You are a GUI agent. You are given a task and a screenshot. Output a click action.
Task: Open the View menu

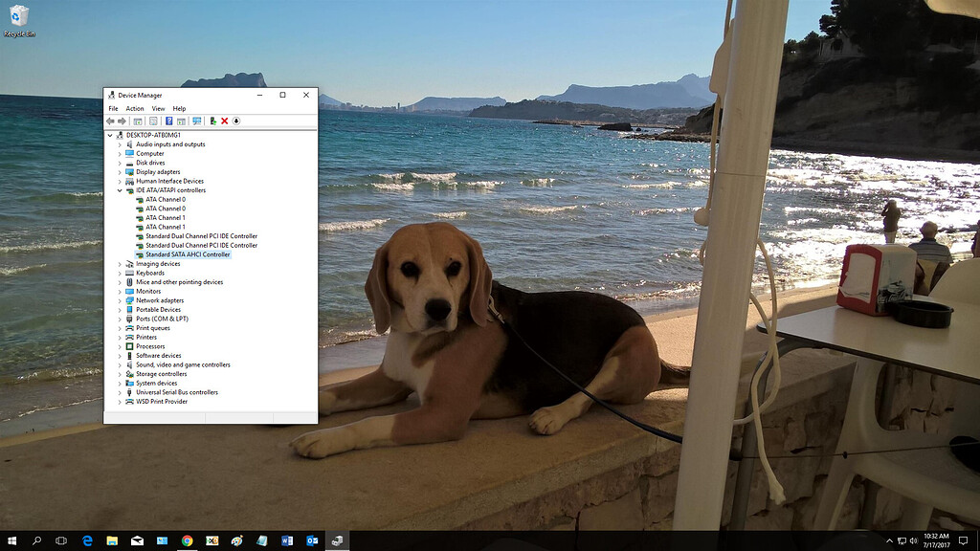pos(158,109)
